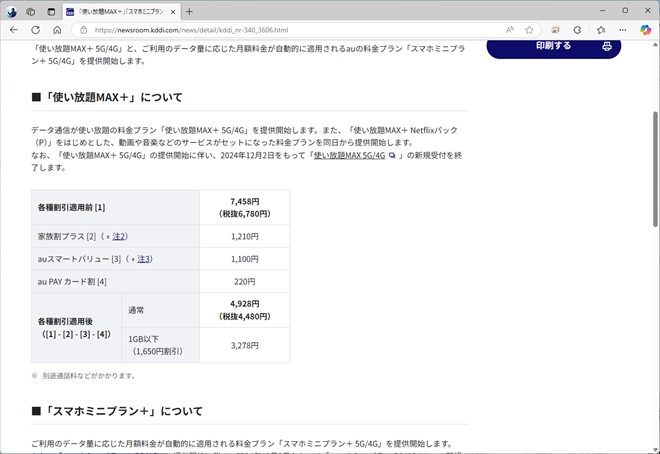Select the 3,278円 cell in table
Viewport: 660px width, 454px height.
(x=245, y=345)
